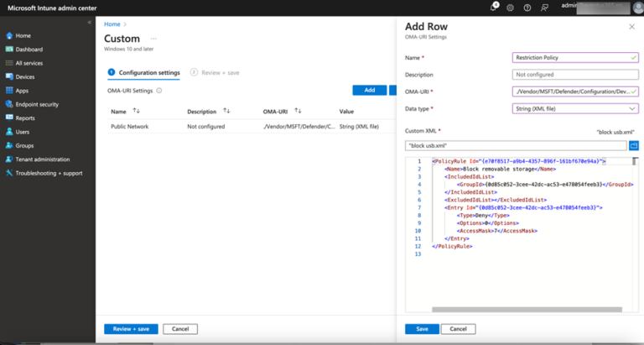Collapse the left navigation sidebar
Image resolution: width=644 pixels, height=345 pixels.
click(x=90, y=23)
